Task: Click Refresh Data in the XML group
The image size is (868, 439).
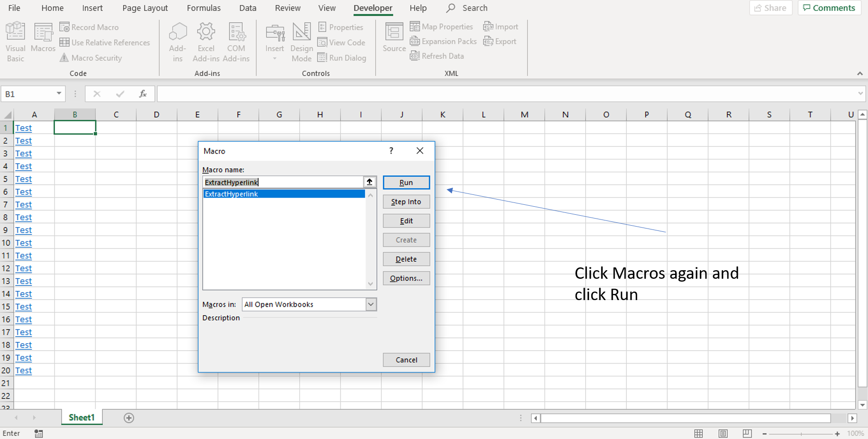Action: pyautogui.click(x=437, y=55)
